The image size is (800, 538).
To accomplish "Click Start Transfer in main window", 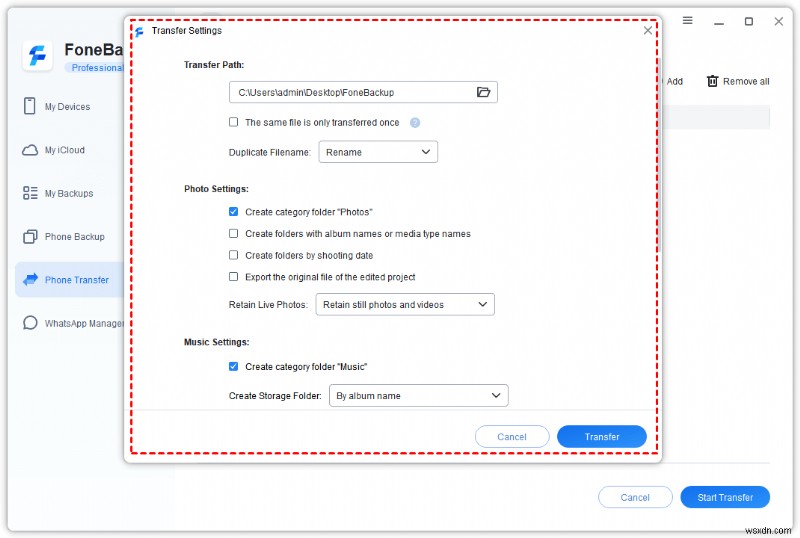I will click(x=725, y=497).
